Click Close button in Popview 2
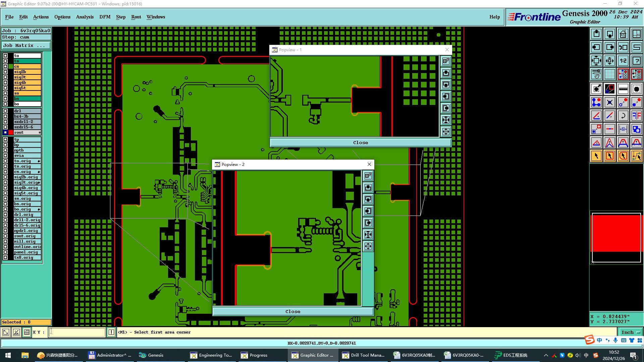Screen dimensions: 644x362 pyautogui.click(x=293, y=311)
